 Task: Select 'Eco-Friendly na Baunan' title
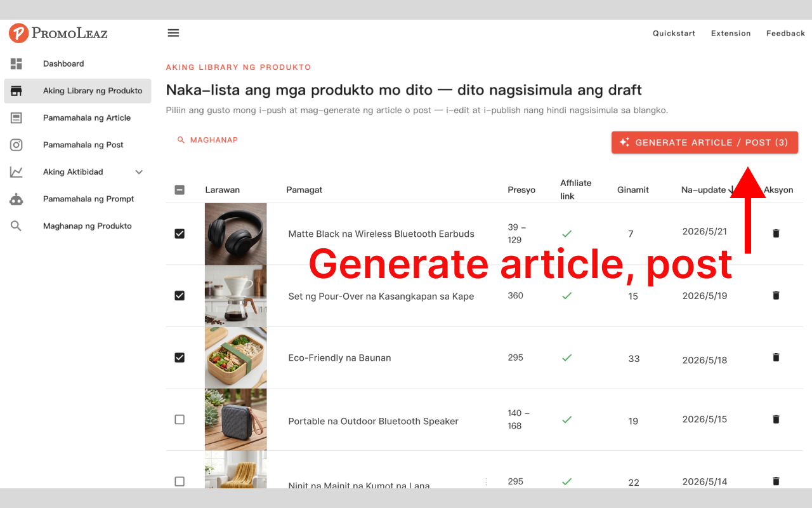(x=339, y=358)
